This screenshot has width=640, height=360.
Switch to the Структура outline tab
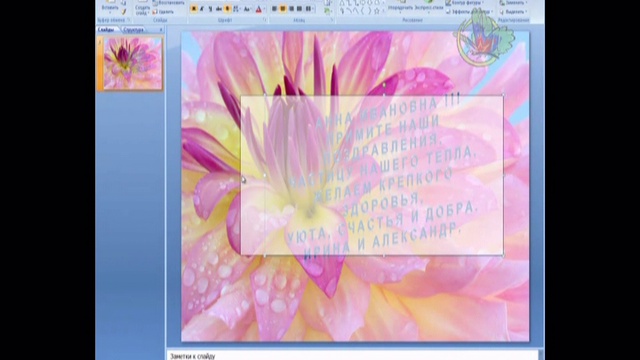point(133,30)
